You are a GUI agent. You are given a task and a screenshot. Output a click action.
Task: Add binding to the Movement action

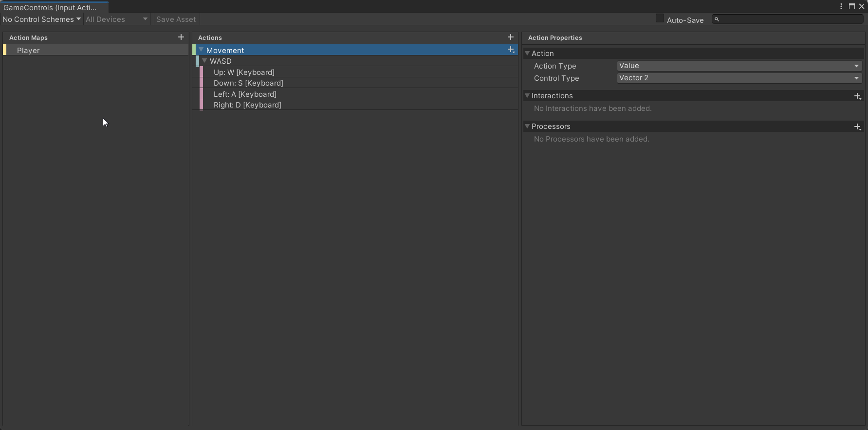click(x=511, y=50)
